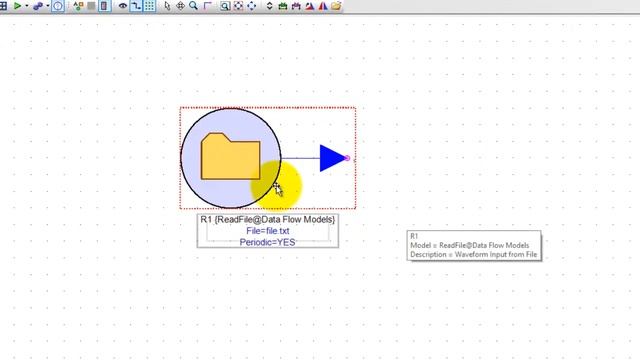
Task: Click the four-arrow center view icon
Action: [251, 6]
